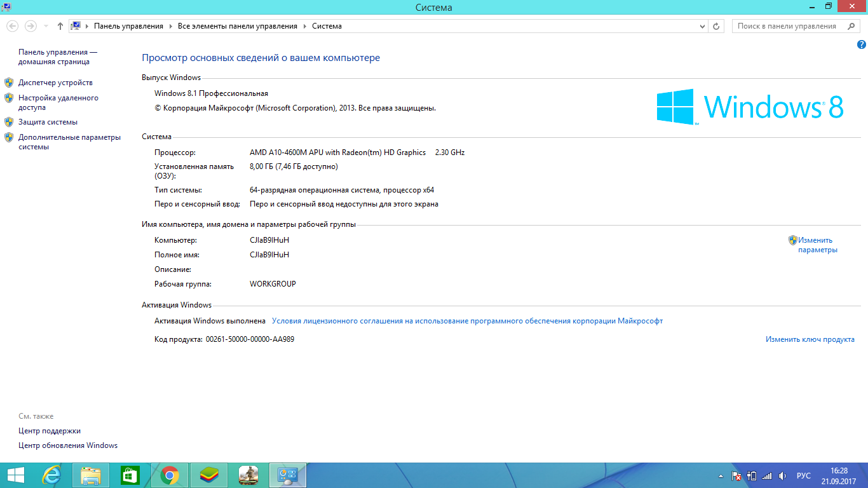Click the memory value '8,00 ГБ (7,46 ГБ доступно)'

294,166
